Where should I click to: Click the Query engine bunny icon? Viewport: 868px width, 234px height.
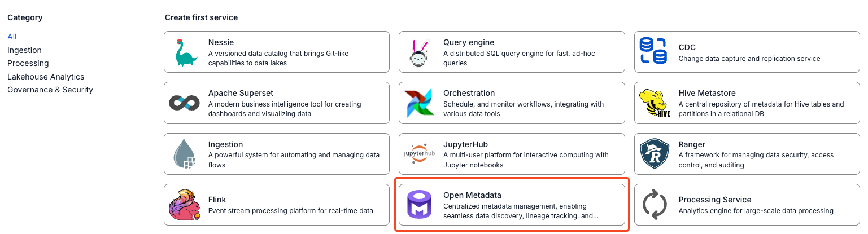click(x=420, y=53)
